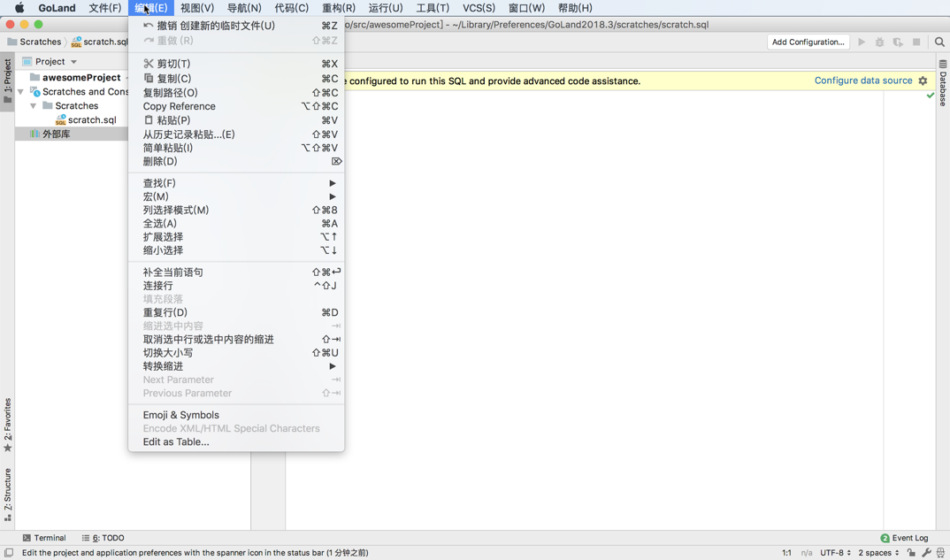
Task: Collapse the Scratches folder node
Action: [x=34, y=106]
